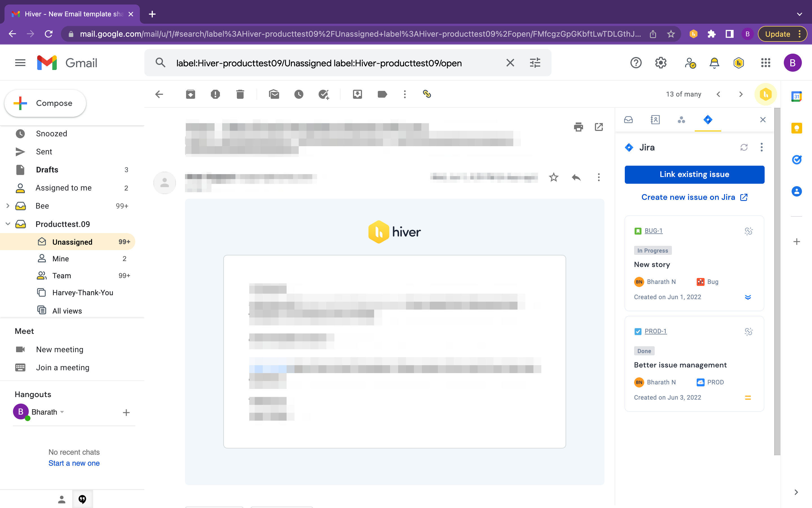812x508 pixels.
Task: Star this message
Action: pos(554,177)
